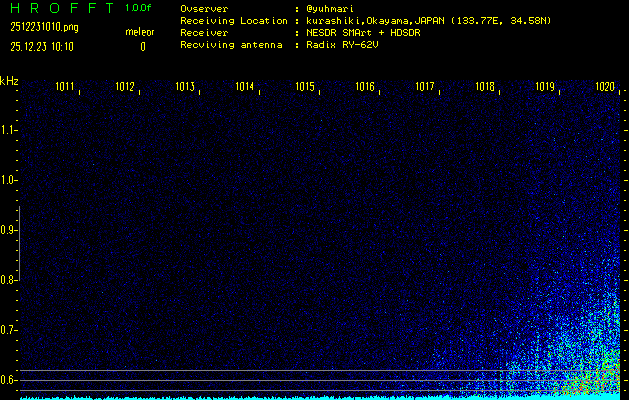Screen dimensions: 629x400
Task: Click the meteor count label
Action: (140, 32)
